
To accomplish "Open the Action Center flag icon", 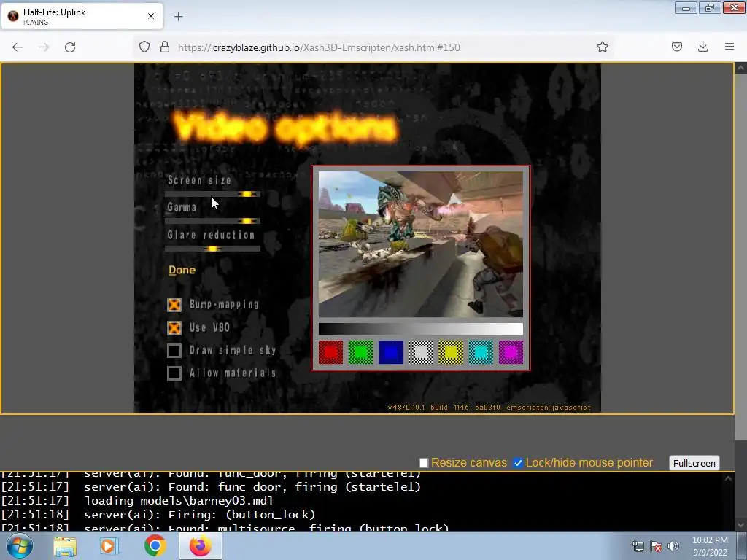I will [656, 546].
